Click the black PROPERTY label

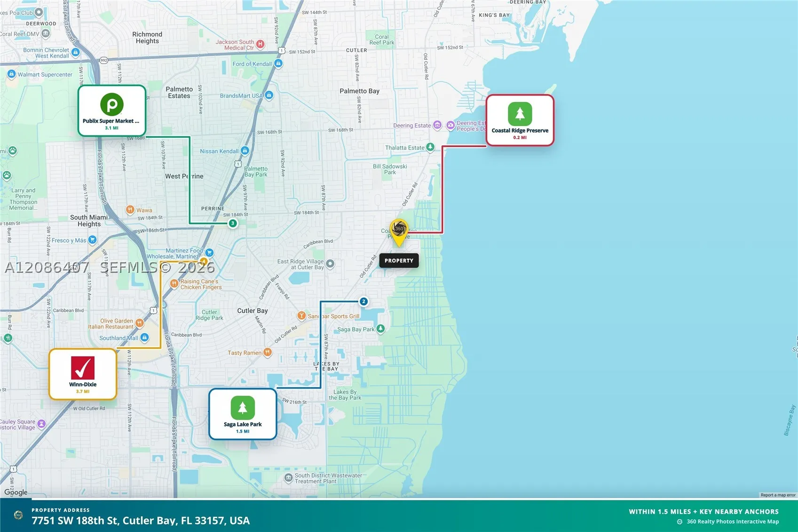pyautogui.click(x=399, y=261)
